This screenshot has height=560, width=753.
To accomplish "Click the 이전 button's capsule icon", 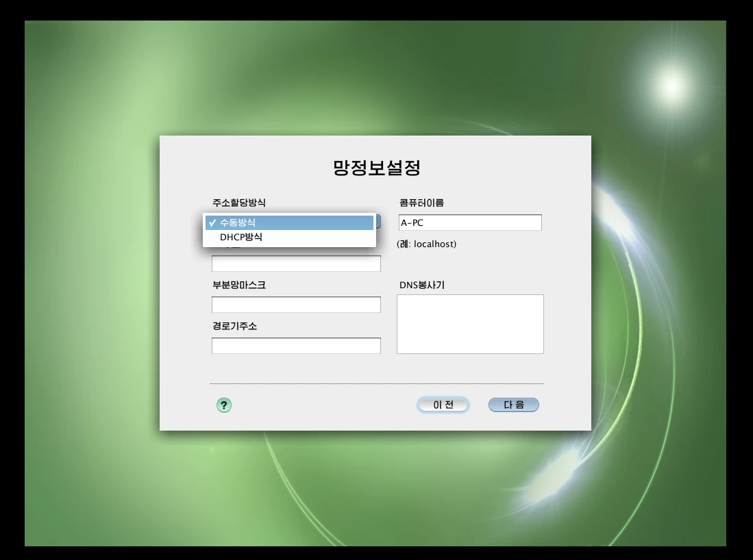I will click(x=443, y=405).
